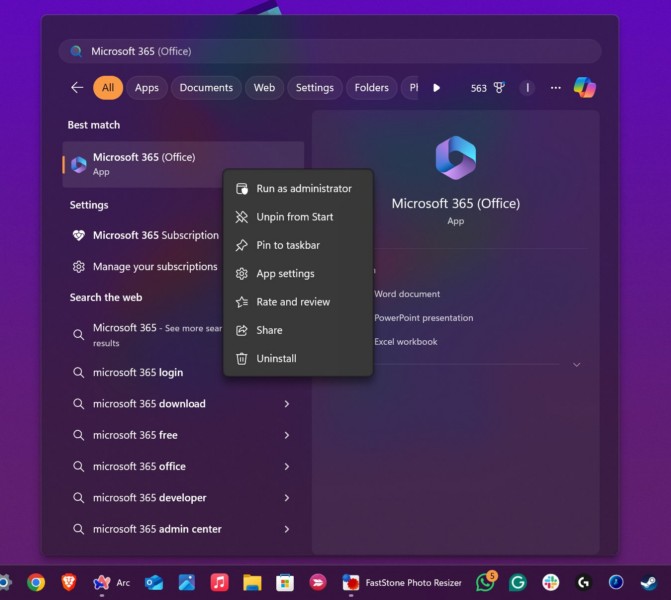Switch to the Settings filter tab
671x600 pixels.
(x=315, y=88)
